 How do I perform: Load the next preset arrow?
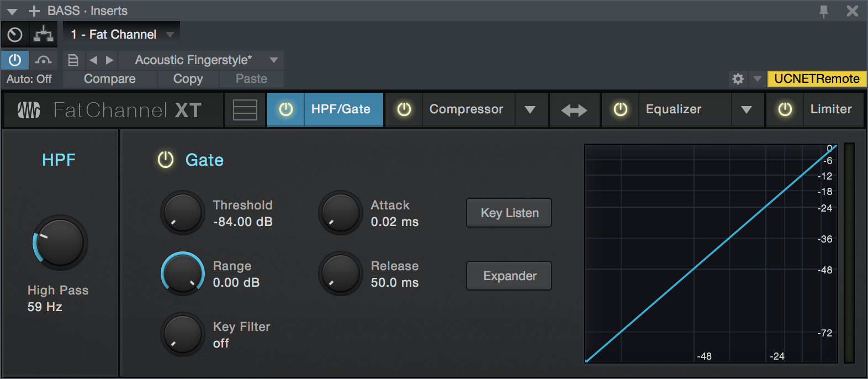pyautogui.click(x=110, y=60)
